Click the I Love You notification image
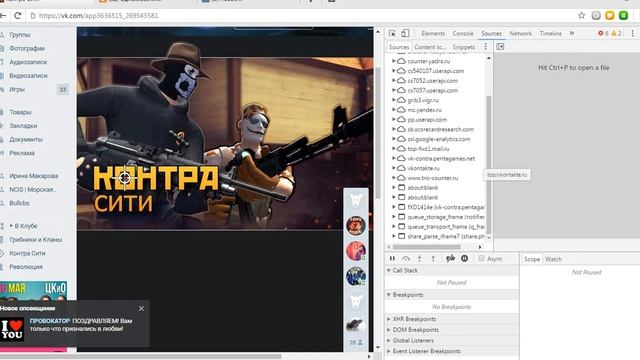640x360 pixels. [x=12, y=329]
